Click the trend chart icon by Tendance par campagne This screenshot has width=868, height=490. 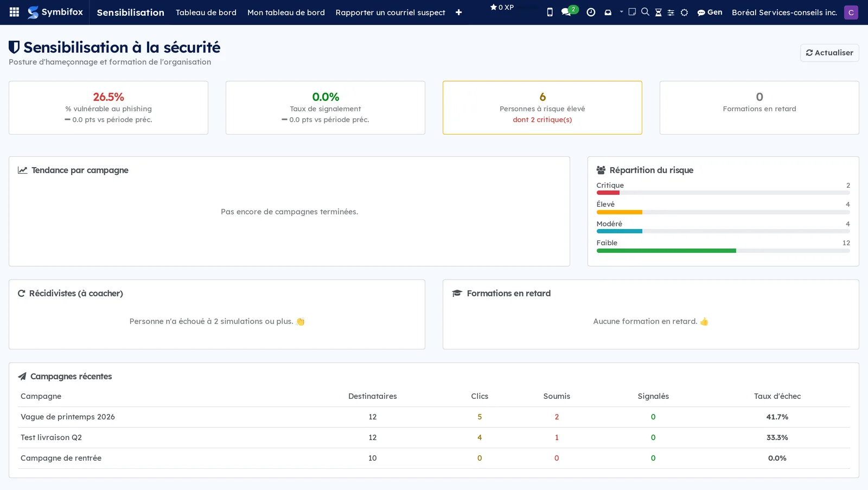[x=22, y=170]
